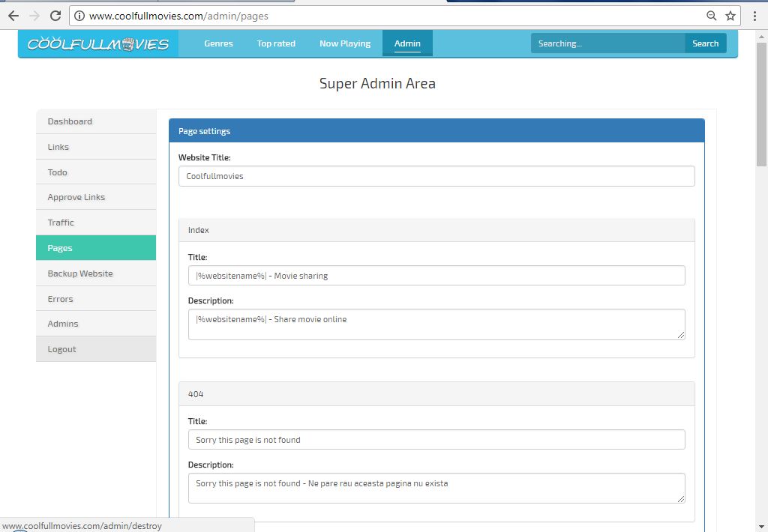The width and height of the screenshot is (768, 532).
Task: Grab the 404 Description resize handle
Action: click(681, 499)
